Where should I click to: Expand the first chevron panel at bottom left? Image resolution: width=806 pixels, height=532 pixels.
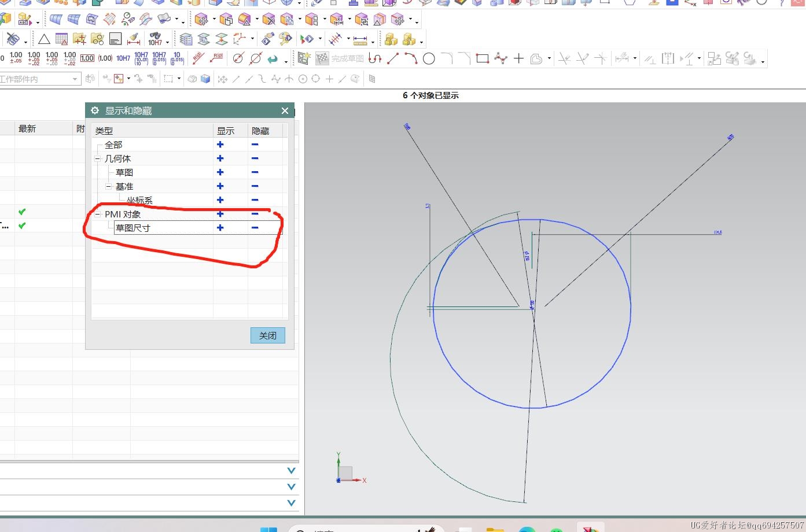coord(291,471)
